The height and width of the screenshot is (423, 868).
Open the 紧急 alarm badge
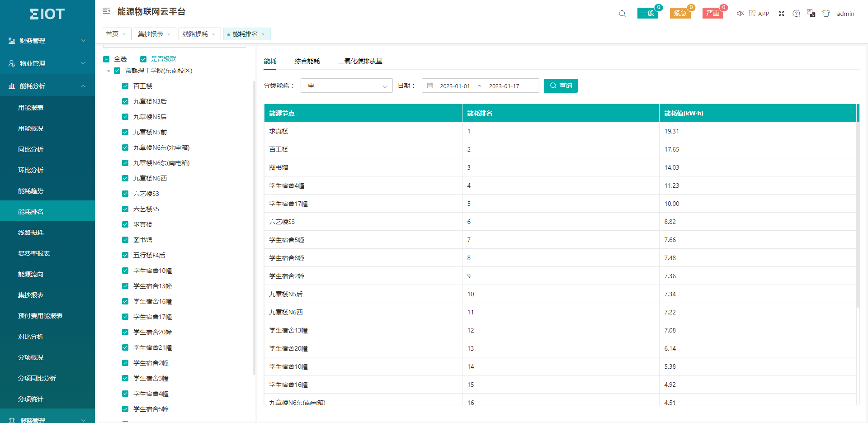tap(680, 13)
